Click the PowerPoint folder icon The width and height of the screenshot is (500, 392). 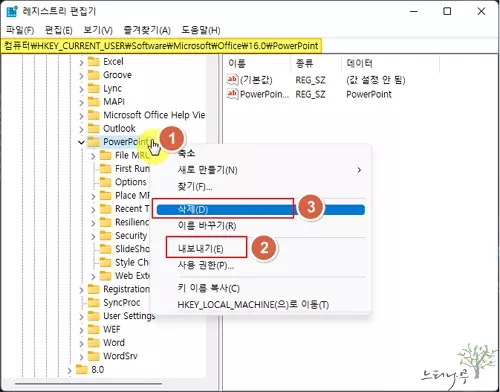tap(94, 142)
